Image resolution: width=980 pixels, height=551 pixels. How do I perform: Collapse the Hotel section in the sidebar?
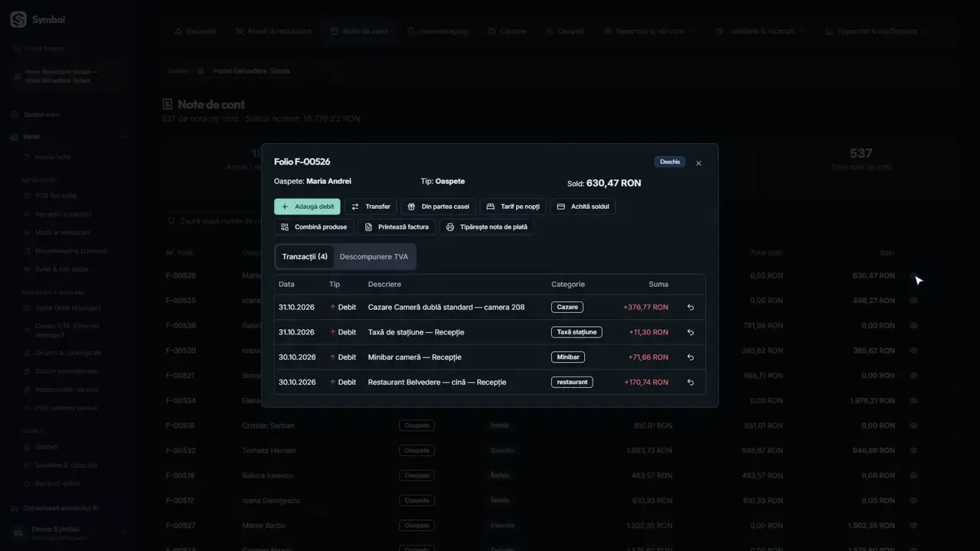coord(69,137)
